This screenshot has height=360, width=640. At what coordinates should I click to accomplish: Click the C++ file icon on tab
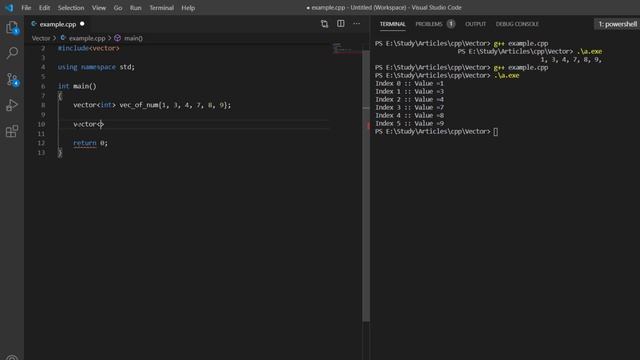[34, 24]
